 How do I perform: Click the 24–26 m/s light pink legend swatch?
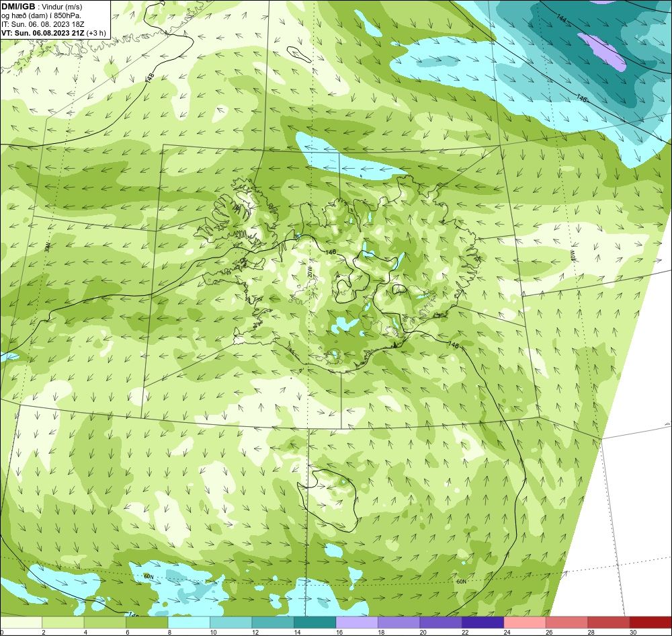(525, 623)
